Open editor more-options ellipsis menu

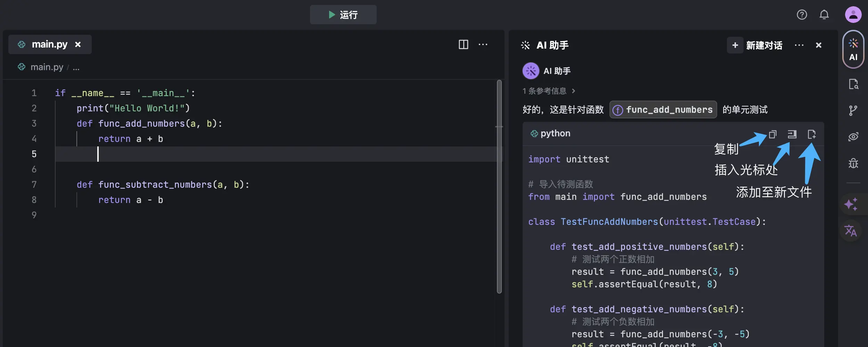click(x=483, y=44)
